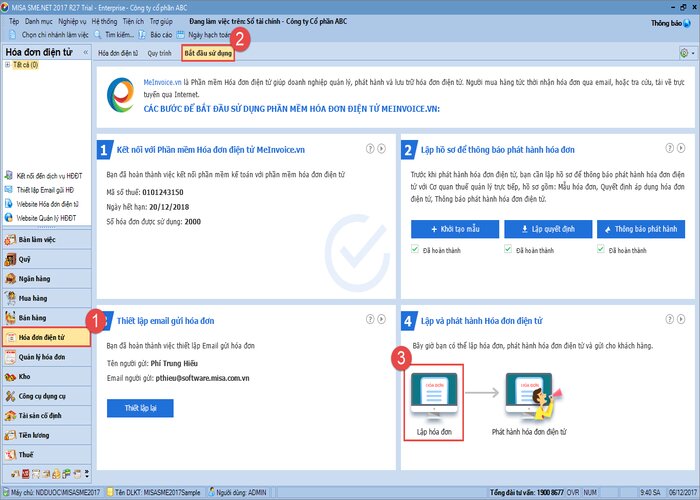Image resolution: width=700 pixels, height=500 pixels.
Task: Click the tax code 0101243150
Action: 163,192
